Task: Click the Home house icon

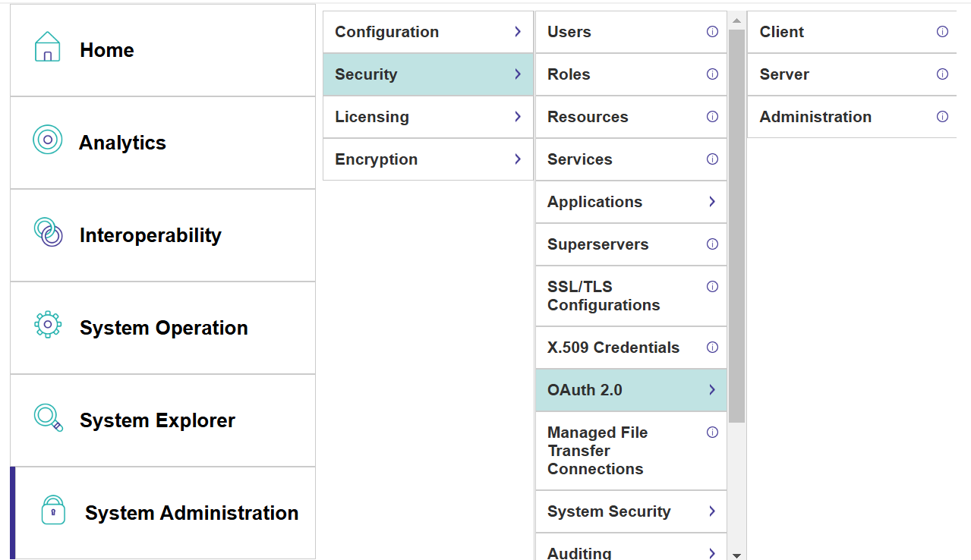Action: [x=47, y=47]
